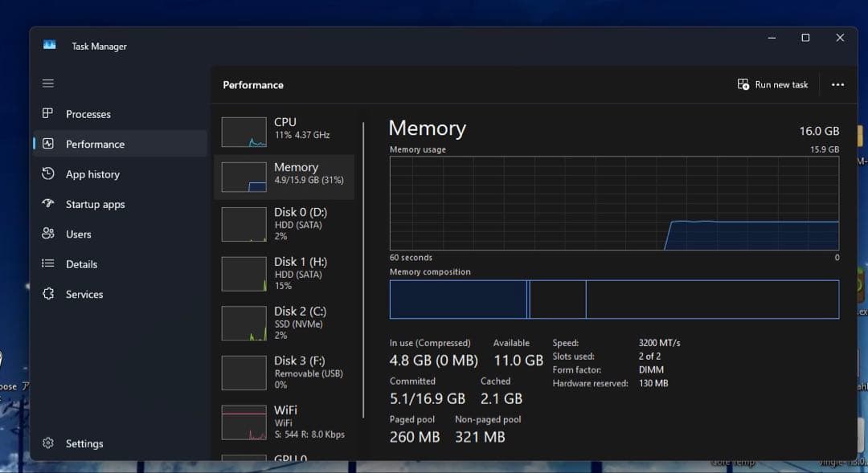Viewport: 868px width, 473px height.
Task: Open the more options ellipsis menu
Action: [837, 84]
